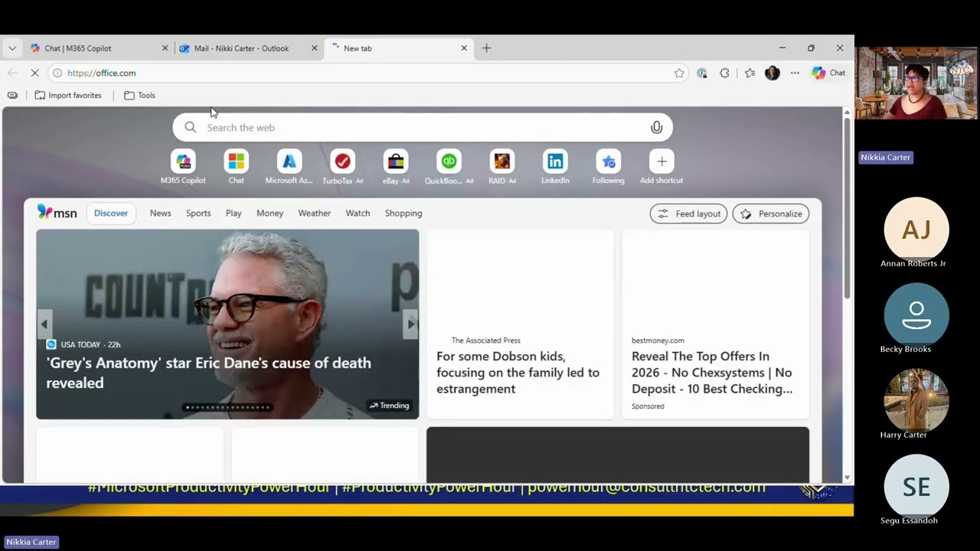Open the browser extensions puzzle icon
This screenshot has height=551, width=980.
click(x=724, y=73)
